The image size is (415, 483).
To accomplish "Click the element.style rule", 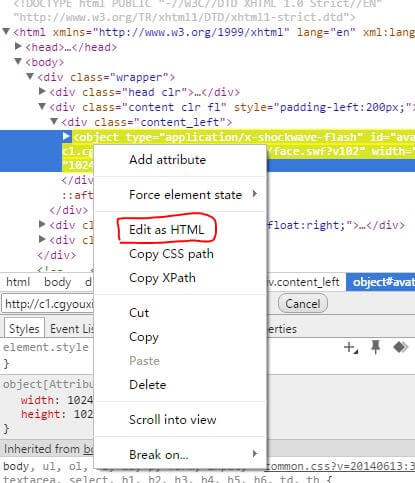I will (46, 347).
